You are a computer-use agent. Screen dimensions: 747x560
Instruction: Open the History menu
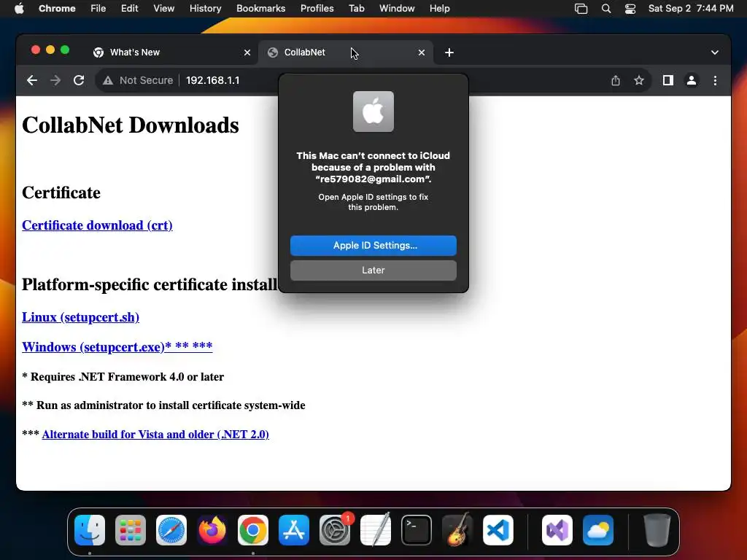point(205,8)
